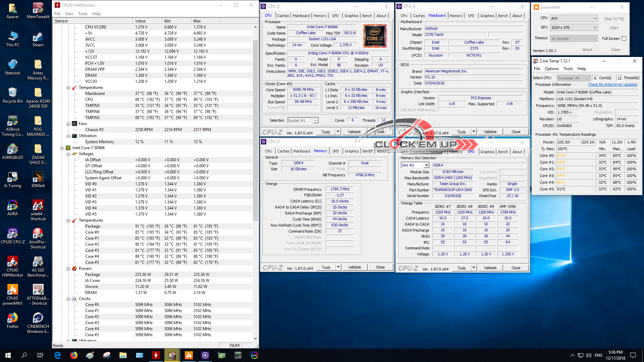
Task: Click HWMonitor vertical scrollbar down arrow
Action: (x=255, y=339)
